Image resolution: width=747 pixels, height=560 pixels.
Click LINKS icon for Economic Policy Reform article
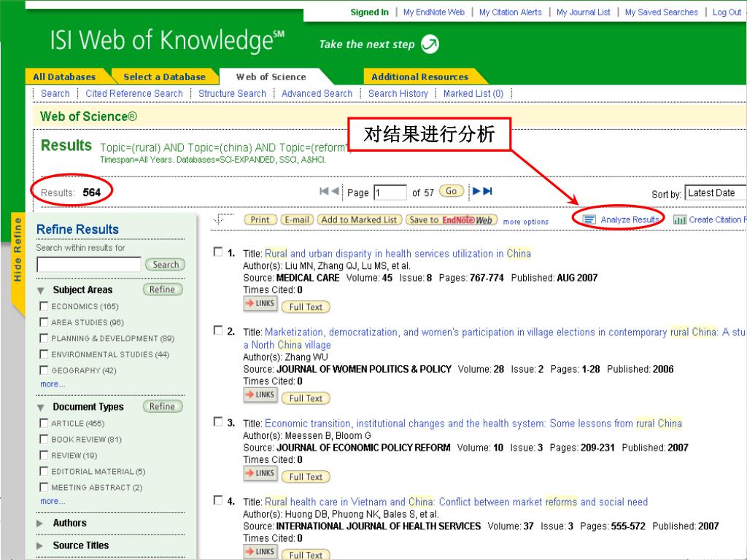point(260,473)
